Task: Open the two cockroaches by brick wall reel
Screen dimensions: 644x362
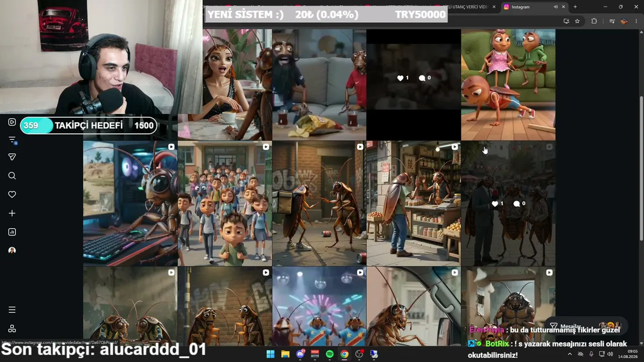Action: tap(224, 306)
